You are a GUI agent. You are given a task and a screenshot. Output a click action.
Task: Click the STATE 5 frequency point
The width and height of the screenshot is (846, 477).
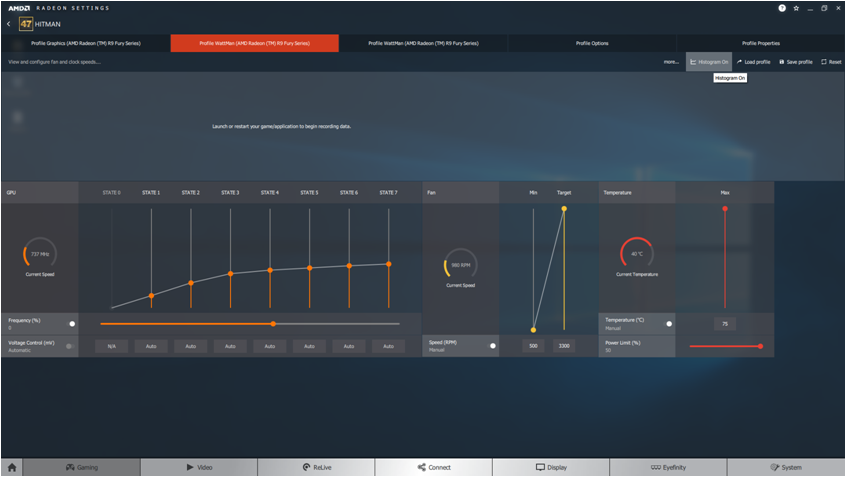[310, 268]
